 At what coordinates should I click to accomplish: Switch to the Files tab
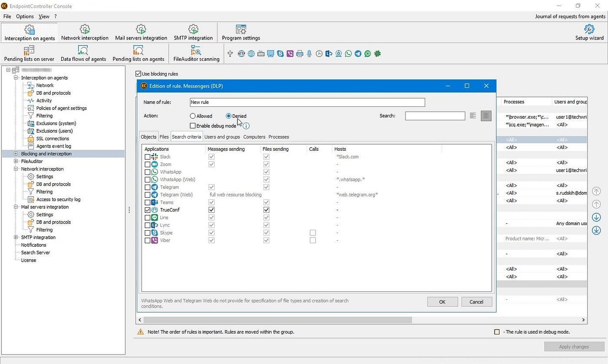(x=164, y=137)
